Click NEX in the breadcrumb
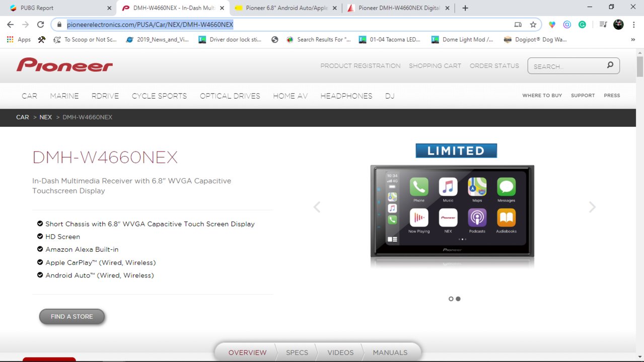The height and width of the screenshot is (362, 644). (x=46, y=117)
